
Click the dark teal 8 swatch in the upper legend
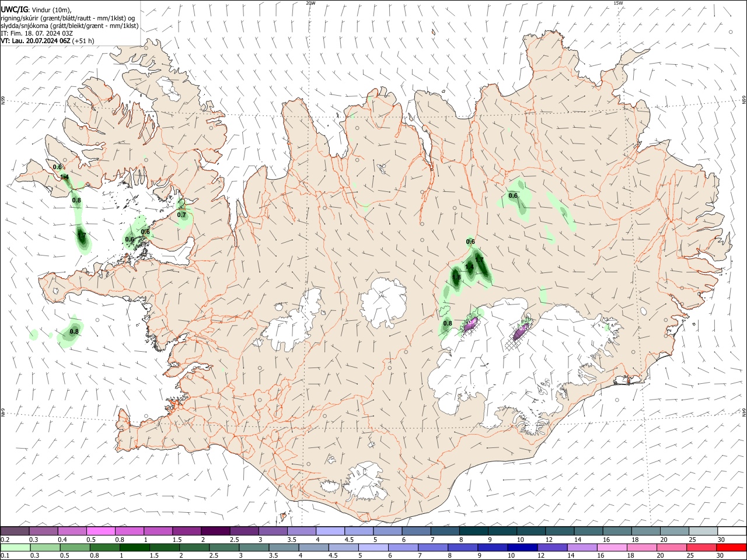473,531
